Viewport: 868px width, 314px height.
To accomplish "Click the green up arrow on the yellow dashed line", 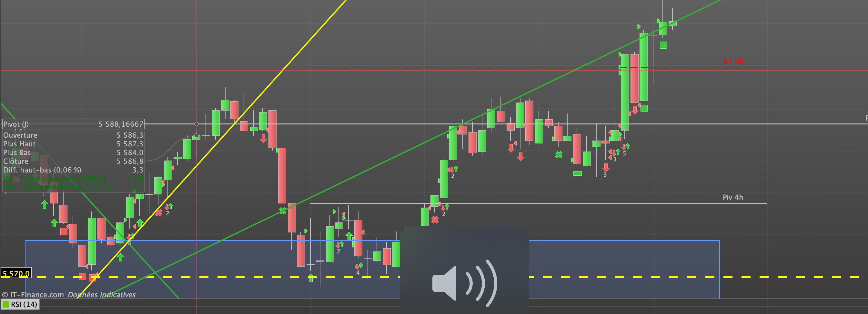I will coord(311,278).
